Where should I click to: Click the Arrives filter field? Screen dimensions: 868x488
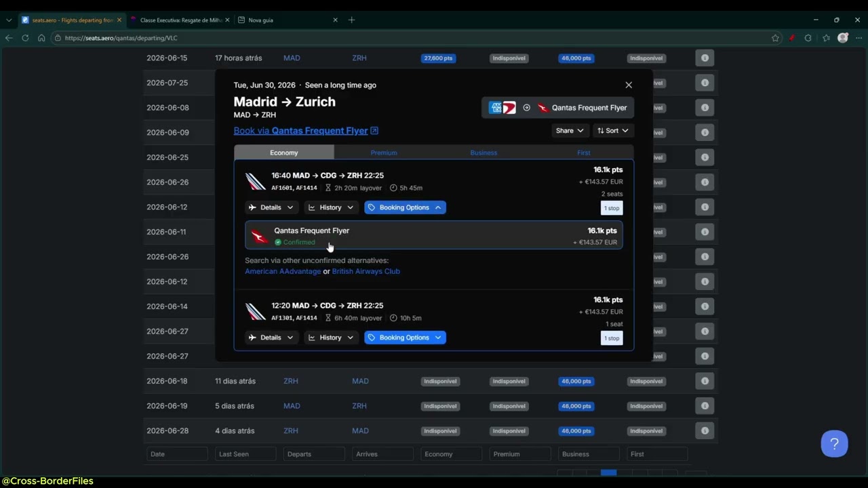point(382,454)
